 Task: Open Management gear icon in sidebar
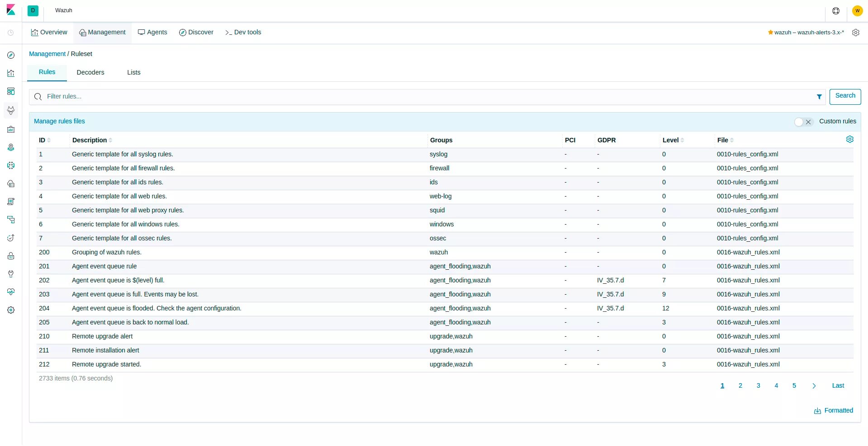(x=11, y=310)
